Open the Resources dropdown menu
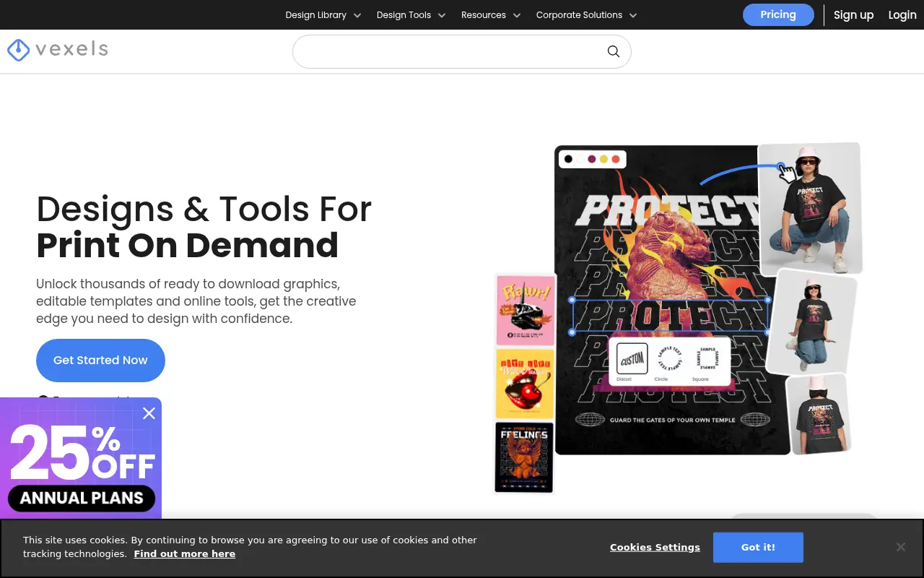The height and width of the screenshot is (578, 924). click(490, 15)
